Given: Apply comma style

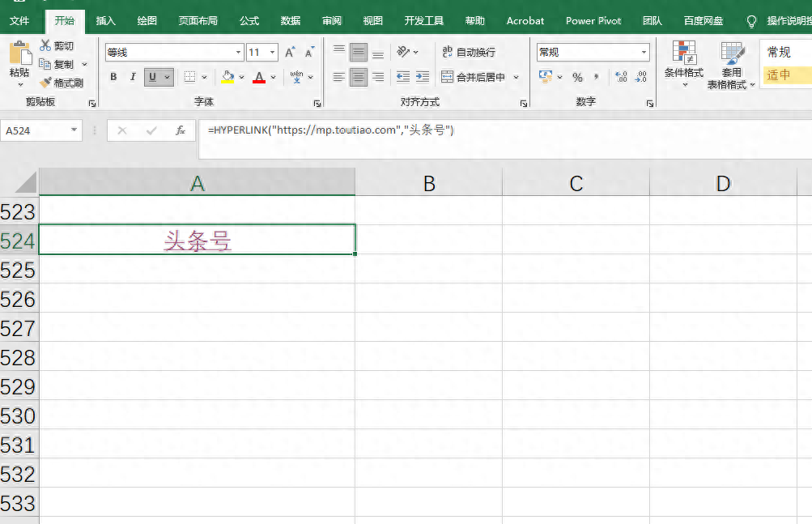Looking at the screenshot, I should (x=597, y=77).
